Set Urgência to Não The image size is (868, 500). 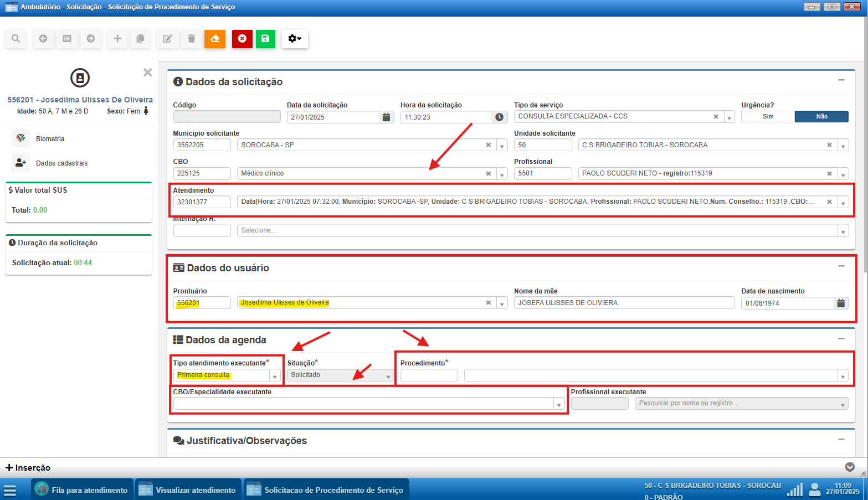(x=821, y=117)
